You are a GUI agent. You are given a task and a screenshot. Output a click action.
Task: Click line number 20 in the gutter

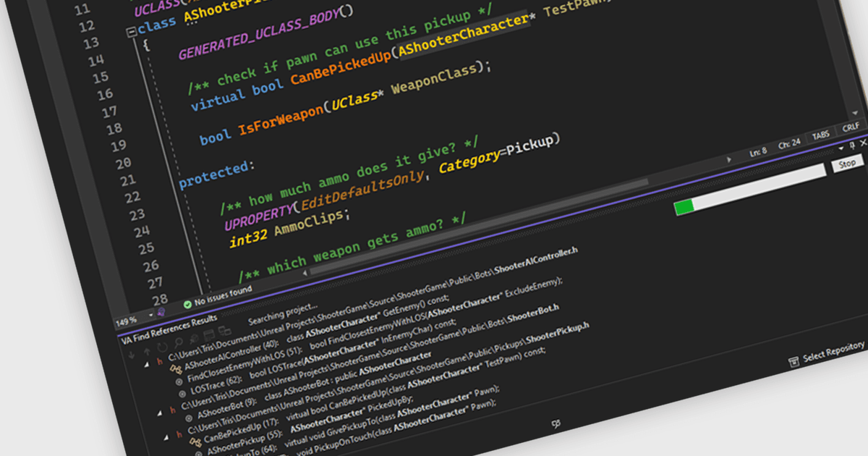tap(123, 163)
